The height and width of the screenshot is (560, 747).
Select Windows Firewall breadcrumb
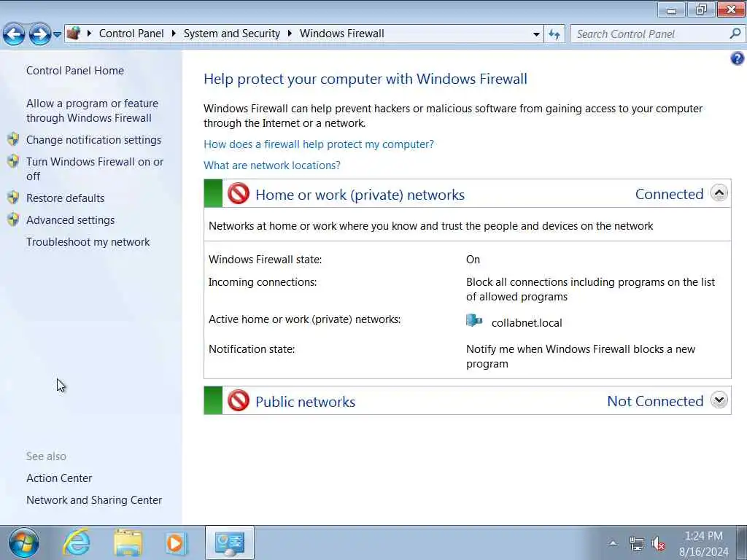coord(341,34)
